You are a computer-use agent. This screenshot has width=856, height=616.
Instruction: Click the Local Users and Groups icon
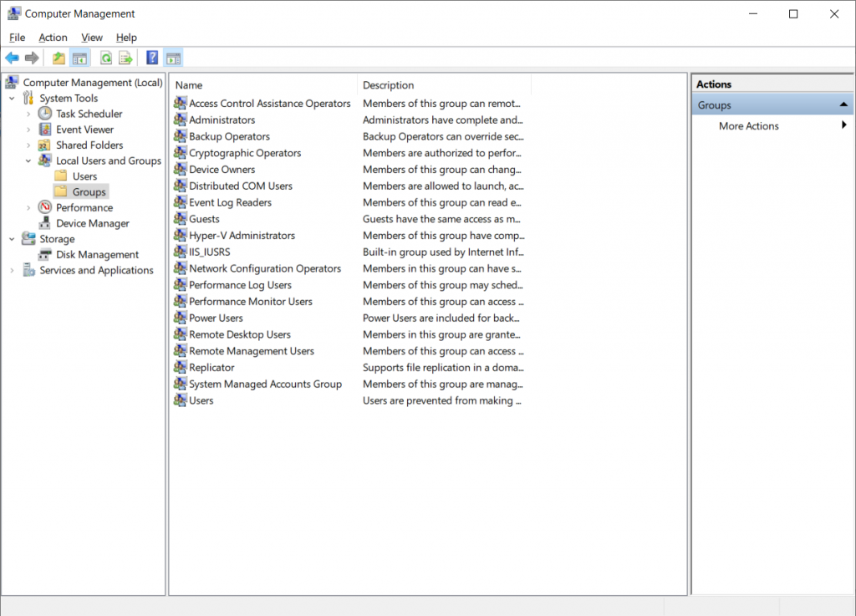[x=45, y=160]
